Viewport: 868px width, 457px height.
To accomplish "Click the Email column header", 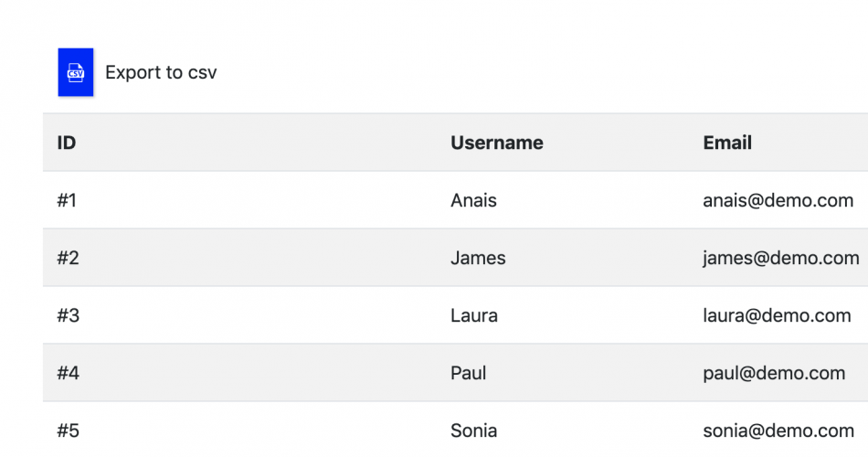I will 727,143.
